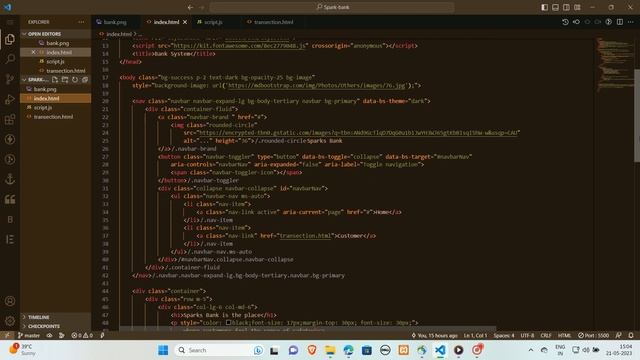The width and height of the screenshot is (640, 360).
Task: Open File Explorer from the taskbar
Action: 330,350
